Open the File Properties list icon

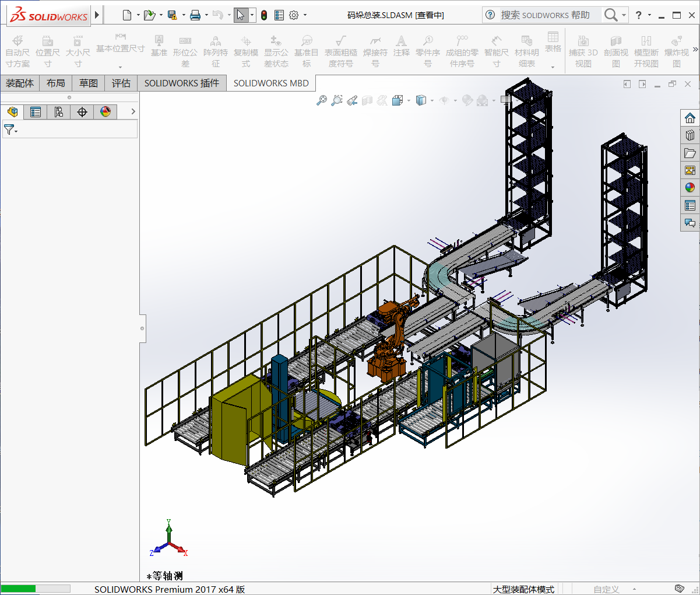(279, 15)
